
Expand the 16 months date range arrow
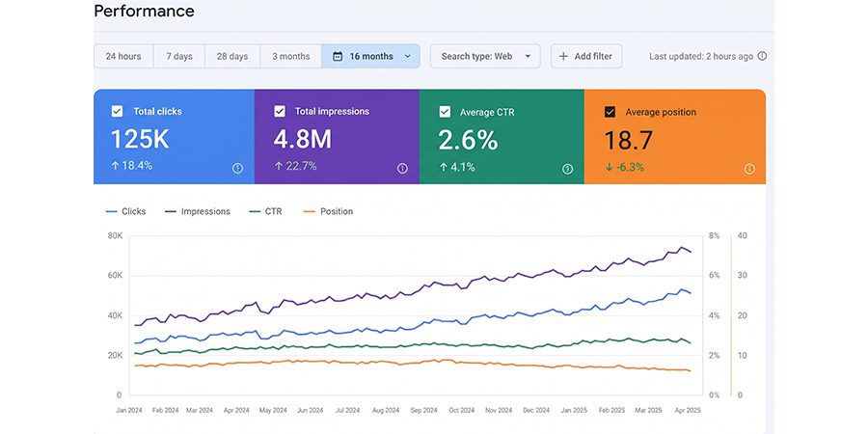tap(408, 56)
